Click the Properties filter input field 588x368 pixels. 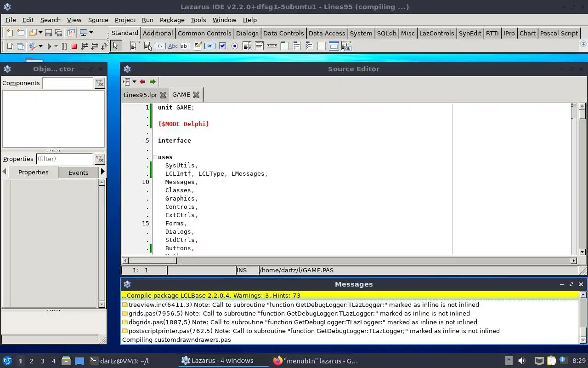(x=64, y=159)
